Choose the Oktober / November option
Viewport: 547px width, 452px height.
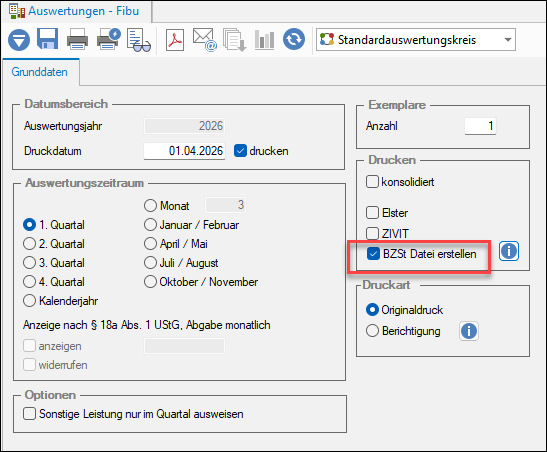pyautogui.click(x=150, y=281)
